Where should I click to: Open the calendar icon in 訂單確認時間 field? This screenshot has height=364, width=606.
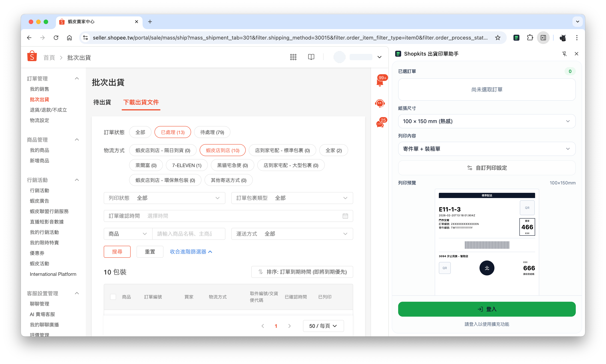pyautogui.click(x=345, y=216)
